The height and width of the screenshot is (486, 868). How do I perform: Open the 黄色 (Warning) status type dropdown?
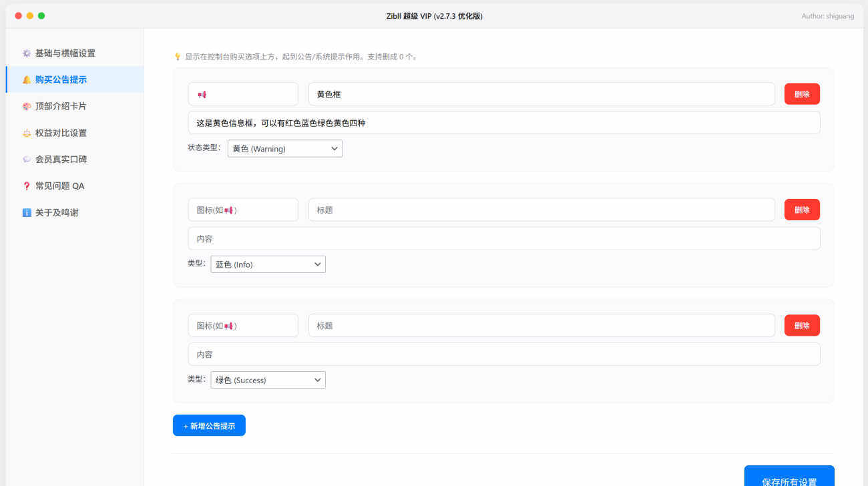pyautogui.click(x=284, y=149)
